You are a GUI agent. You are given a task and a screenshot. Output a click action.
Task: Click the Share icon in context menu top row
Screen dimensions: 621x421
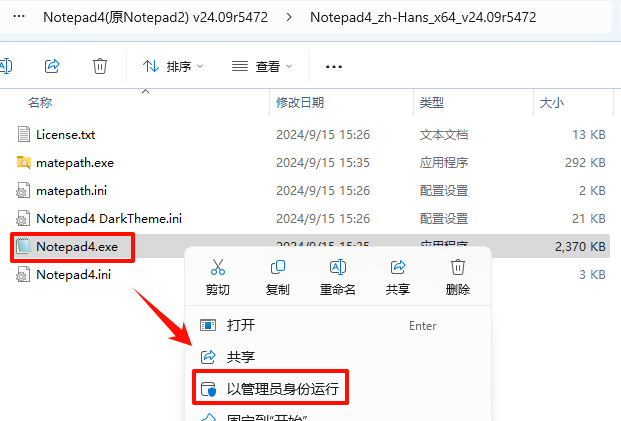[x=398, y=267]
